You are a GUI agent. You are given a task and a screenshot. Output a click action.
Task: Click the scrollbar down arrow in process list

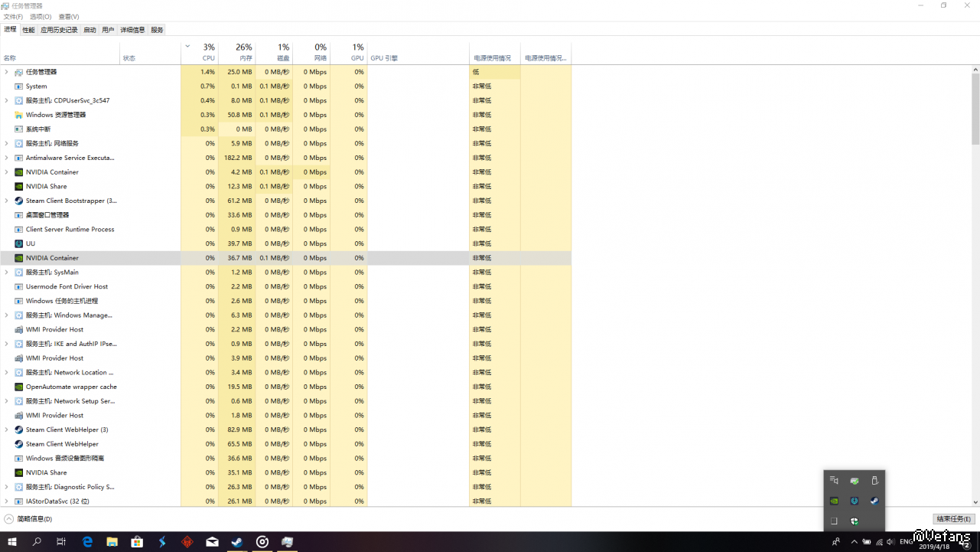point(975,502)
